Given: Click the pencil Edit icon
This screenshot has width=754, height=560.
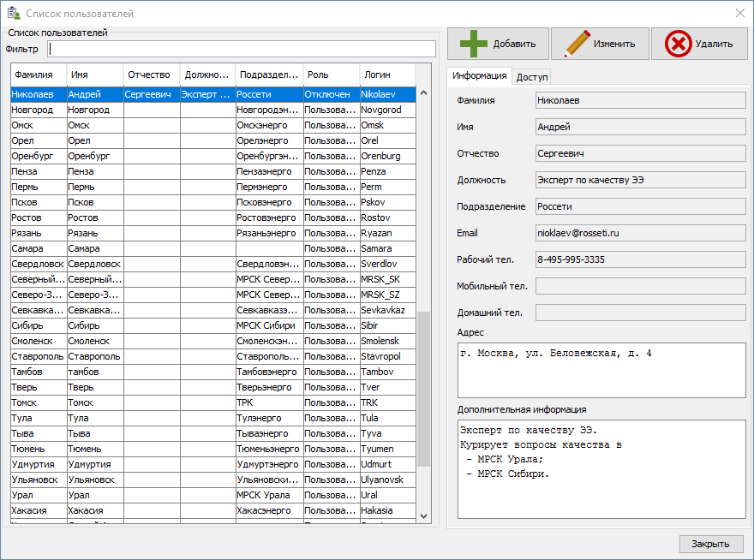Looking at the screenshot, I should (577, 44).
